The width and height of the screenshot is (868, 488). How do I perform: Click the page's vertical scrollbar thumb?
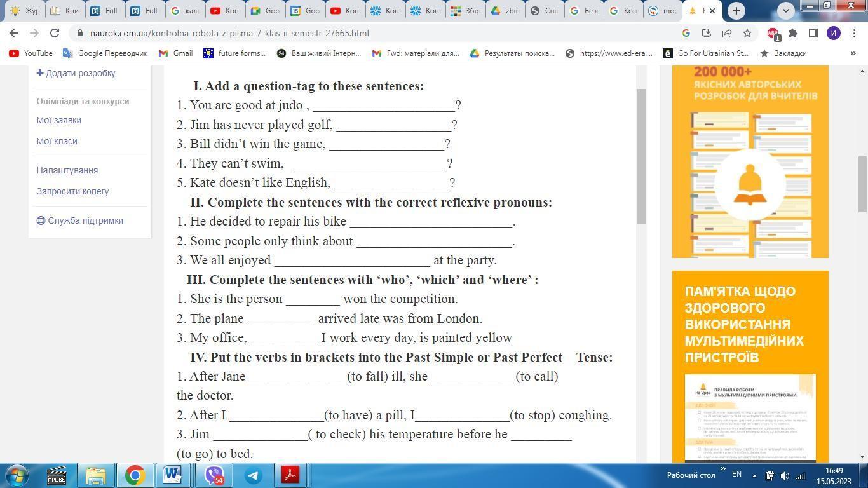click(862, 184)
